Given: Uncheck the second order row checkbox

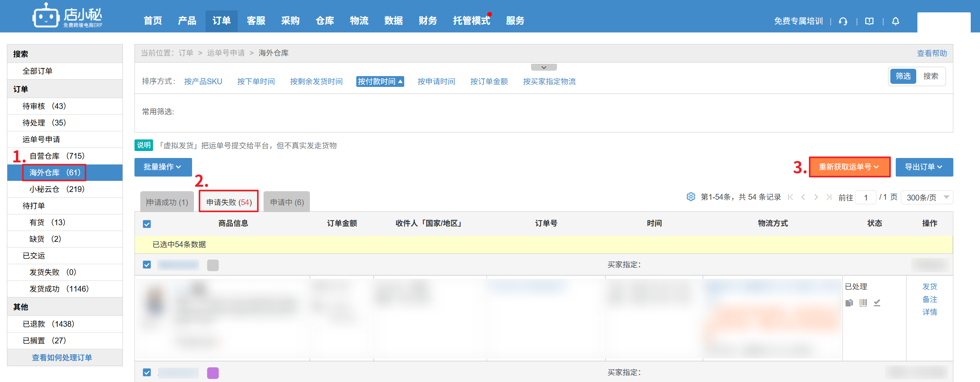Looking at the screenshot, I should [147, 372].
